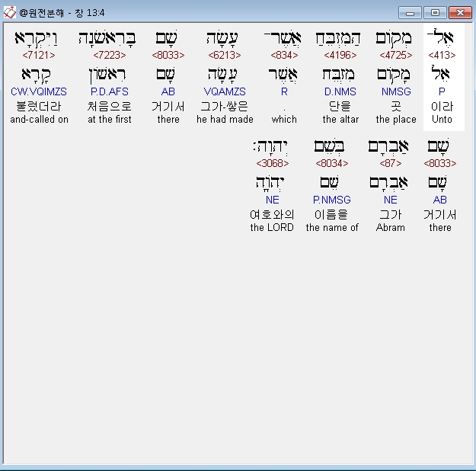Select parsing code NMSG under <4725>
Image resolution: width=476 pixels, height=471 pixels.
click(396, 91)
